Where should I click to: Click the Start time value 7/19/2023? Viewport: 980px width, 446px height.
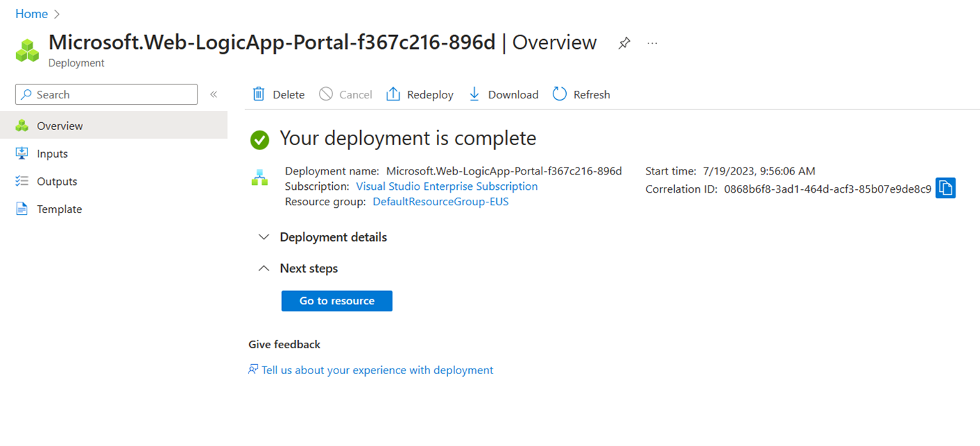[758, 171]
